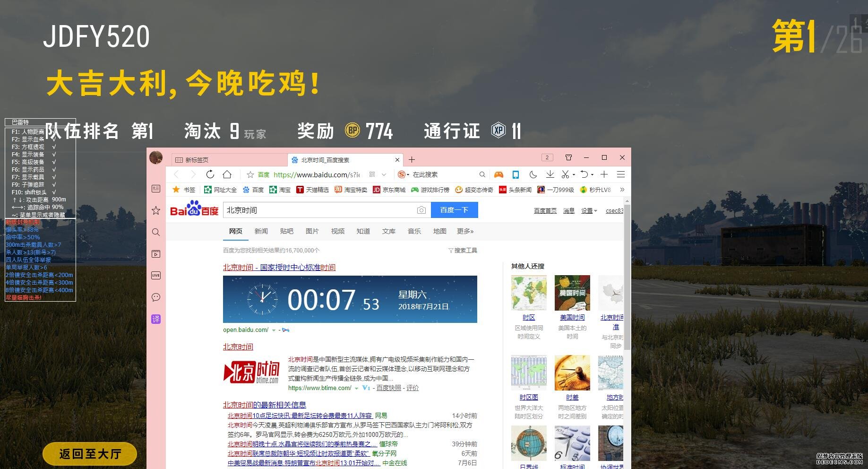Select 图片 search category
868x469 pixels.
click(312, 231)
